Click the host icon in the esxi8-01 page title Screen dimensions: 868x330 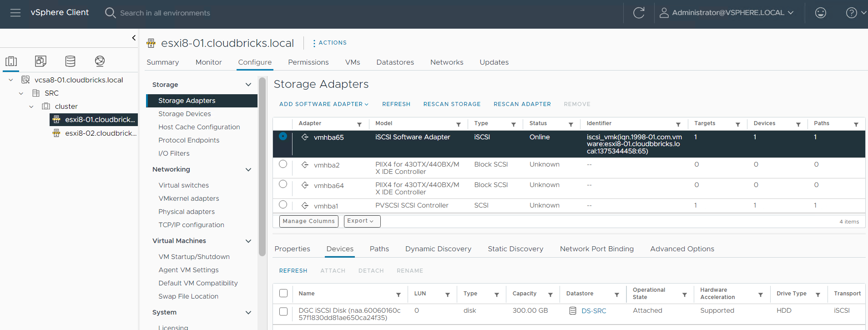click(x=151, y=43)
